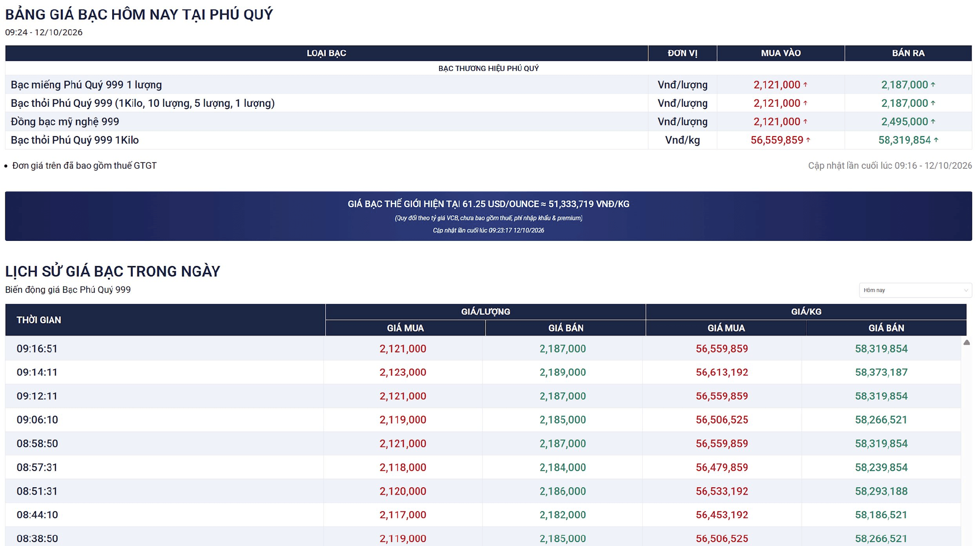Click "Vnđ/kg" unit cell
This screenshot has height=546, width=980.
coord(682,140)
